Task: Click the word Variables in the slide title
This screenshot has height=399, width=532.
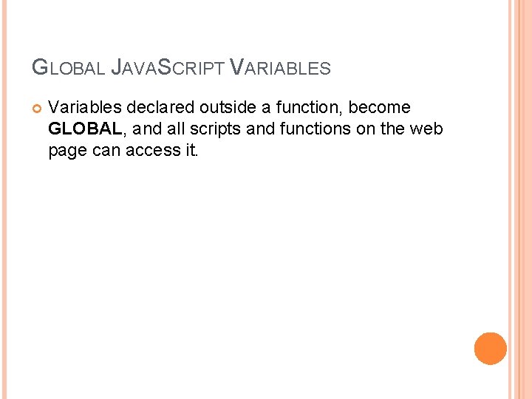Action: (280, 67)
